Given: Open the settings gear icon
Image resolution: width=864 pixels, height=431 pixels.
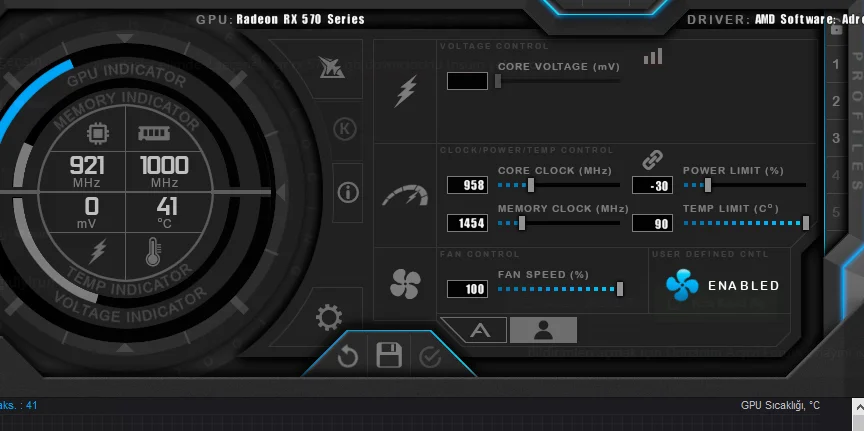Looking at the screenshot, I should 329,317.
